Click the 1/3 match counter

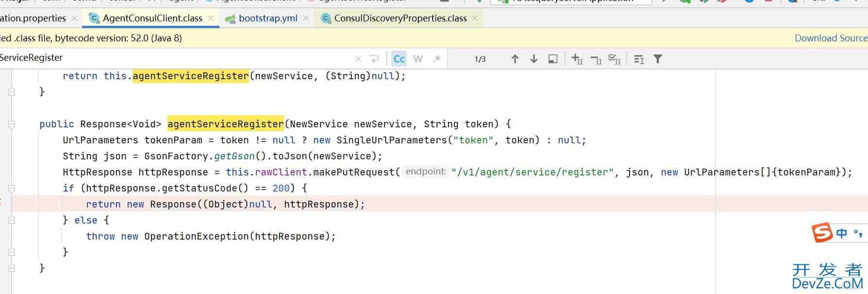pyautogui.click(x=480, y=59)
